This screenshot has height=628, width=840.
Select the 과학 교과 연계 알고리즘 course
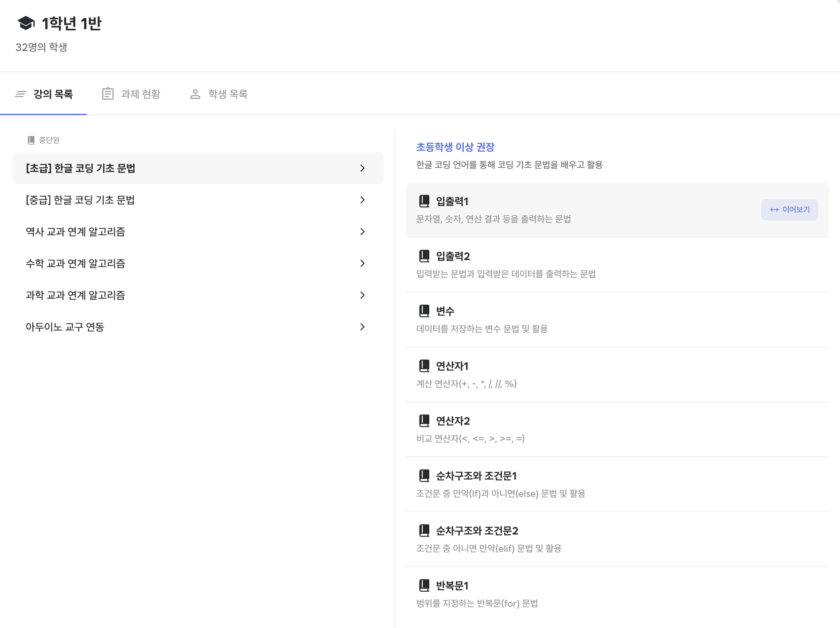[x=76, y=295]
